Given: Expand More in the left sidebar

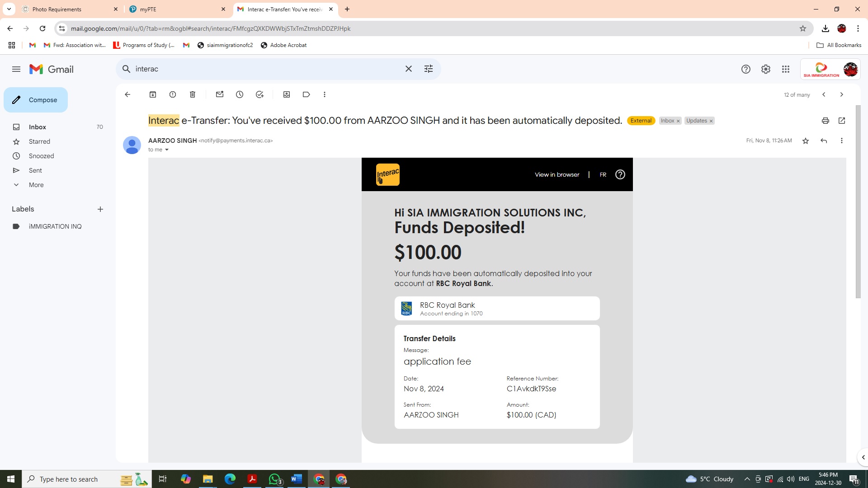Looking at the screenshot, I should click(36, 185).
